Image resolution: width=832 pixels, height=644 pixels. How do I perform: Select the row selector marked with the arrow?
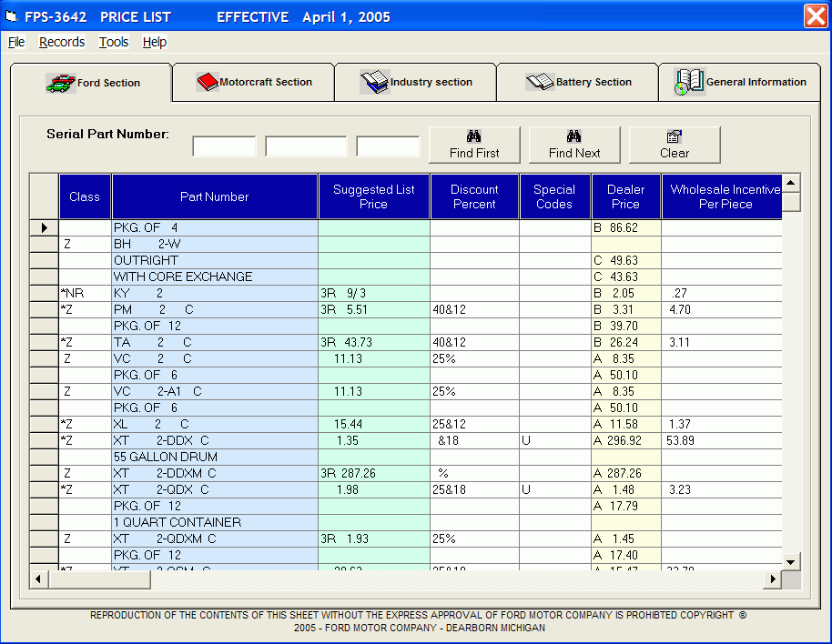[x=44, y=228]
